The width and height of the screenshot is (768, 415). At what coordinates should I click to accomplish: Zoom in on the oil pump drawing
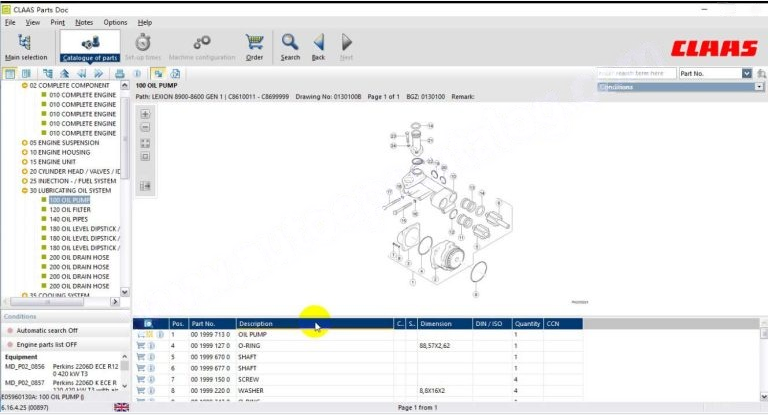click(145, 114)
